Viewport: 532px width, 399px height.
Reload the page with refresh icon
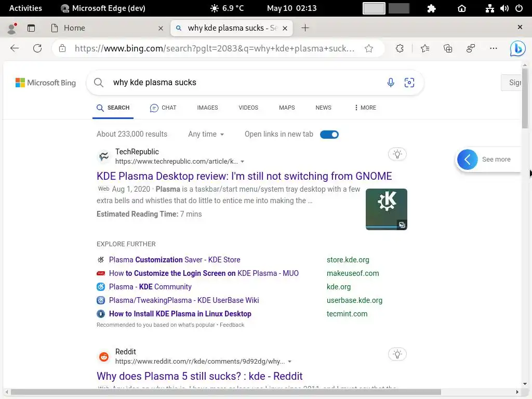[x=37, y=48]
